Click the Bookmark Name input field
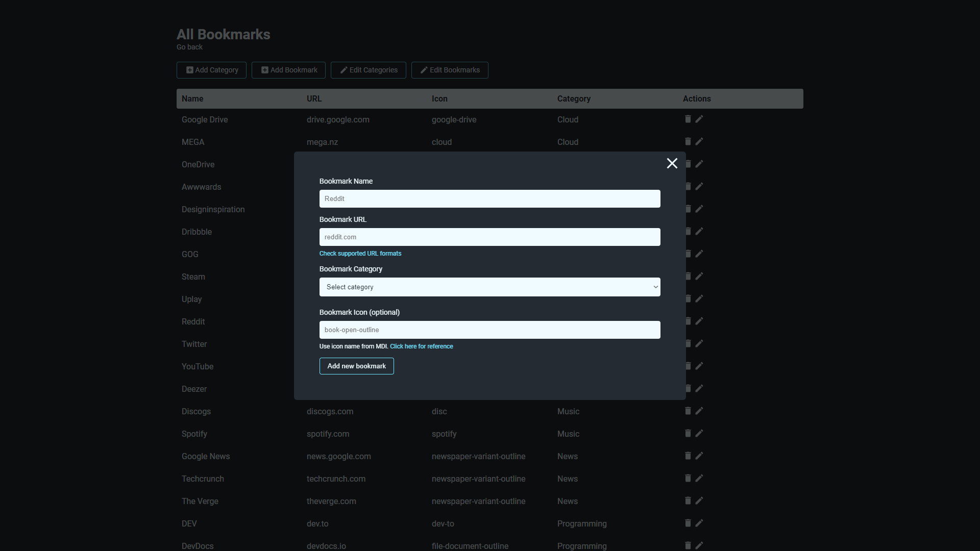The width and height of the screenshot is (980, 551). (x=489, y=198)
